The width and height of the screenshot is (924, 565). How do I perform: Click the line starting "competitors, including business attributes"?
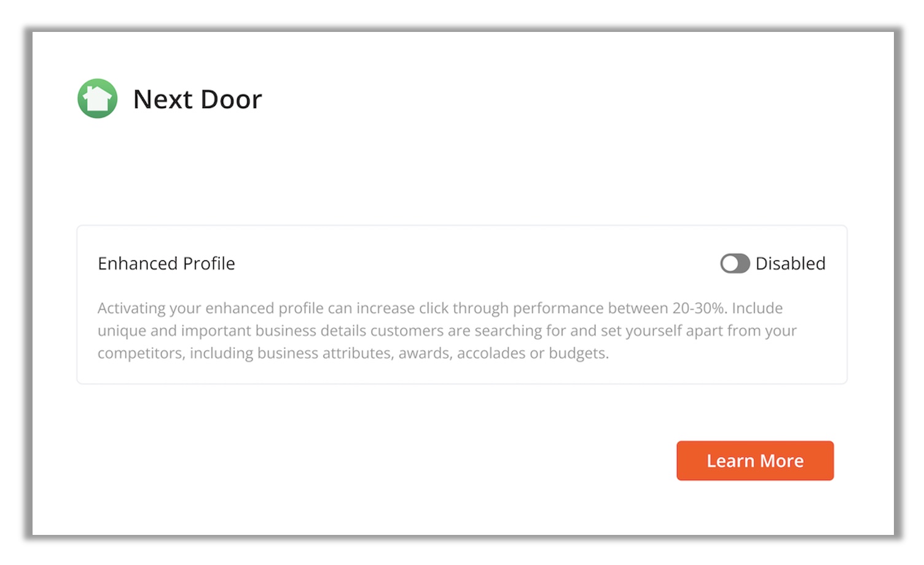(x=353, y=353)
